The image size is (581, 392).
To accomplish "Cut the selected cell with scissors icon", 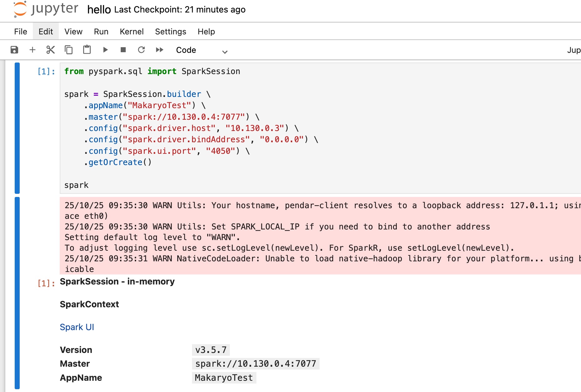I will coord(50,50).
